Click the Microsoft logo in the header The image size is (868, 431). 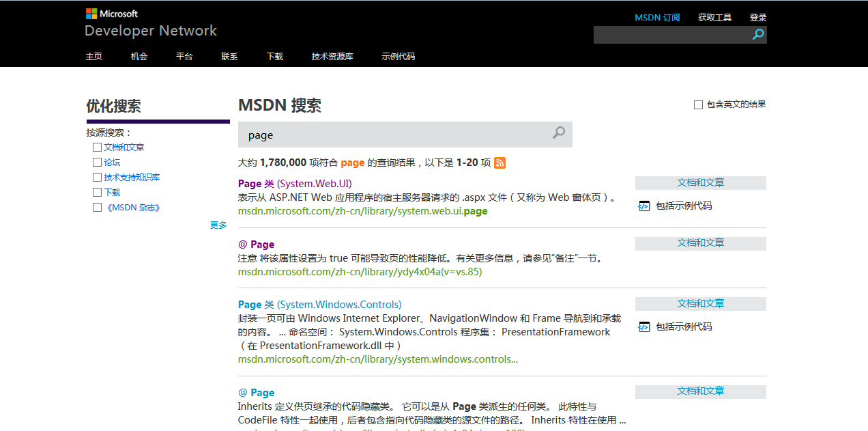tap(112, 14)
